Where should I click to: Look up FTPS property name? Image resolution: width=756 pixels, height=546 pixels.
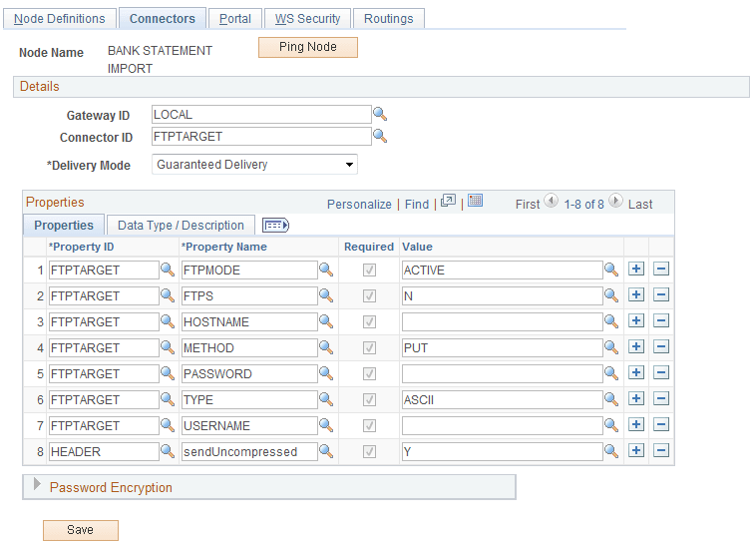[x=326, y=295]
